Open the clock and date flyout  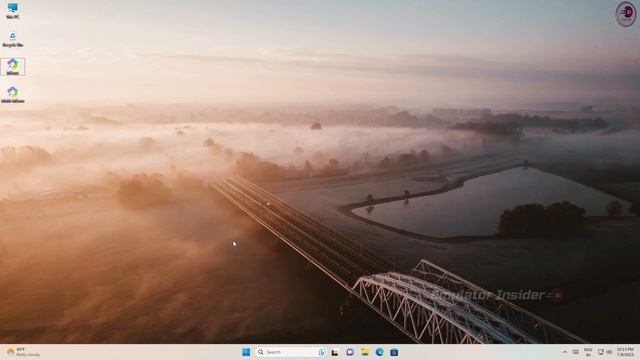pos(625,352)
